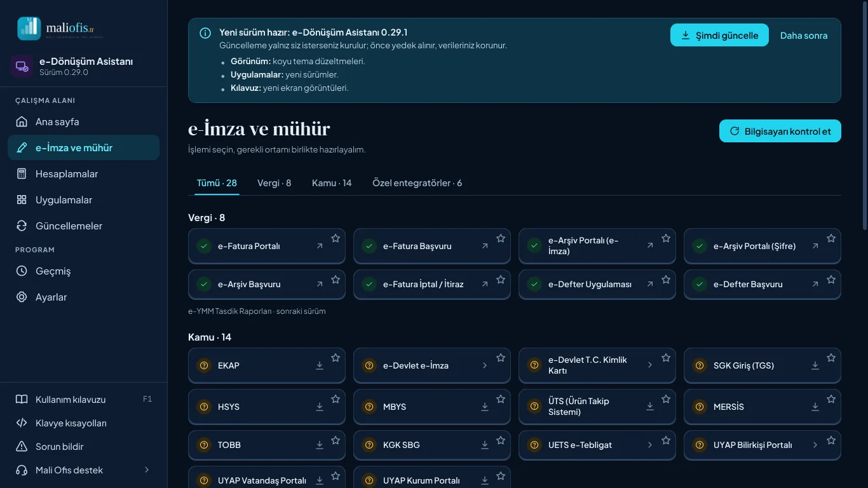Expand the e-Devlet e-İmza chevron
Image resolution: width=868 pixels, height=488 pixels.
coord(485,365)
